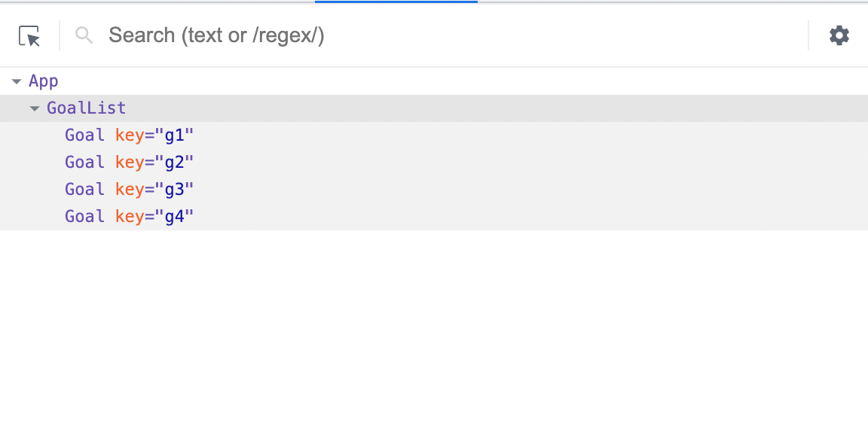Click the key="g2" attribute text
Screen dimensions: 868x426
coord(154,162)
